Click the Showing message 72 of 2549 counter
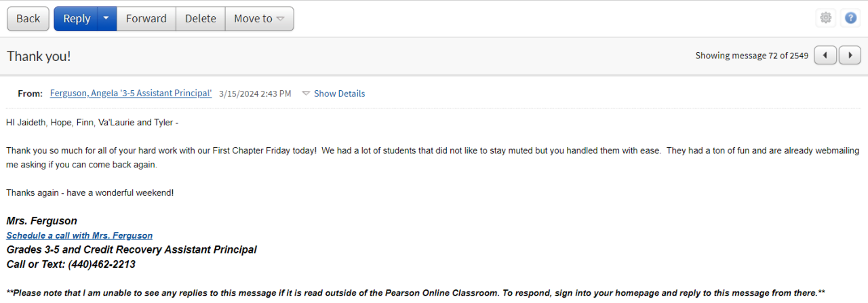Viewport: 868px width, 303px height. [x=751, y=56]
